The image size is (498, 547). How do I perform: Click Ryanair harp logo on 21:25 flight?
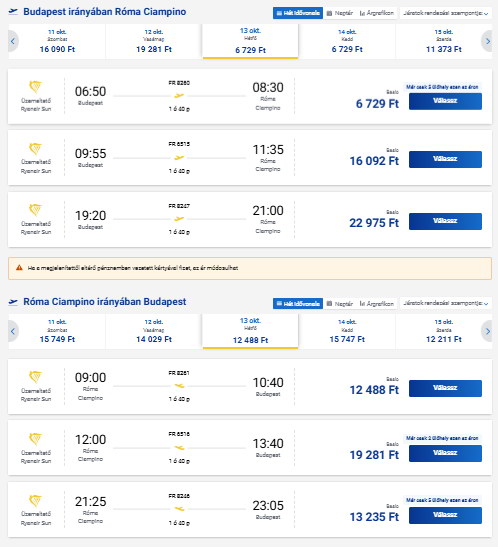coord(36,501)
